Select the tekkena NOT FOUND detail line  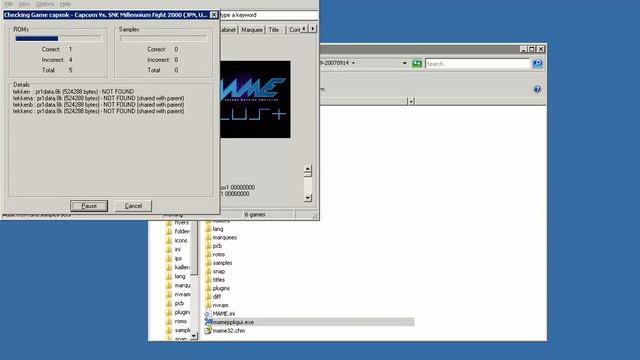click(x=98, y=98)
